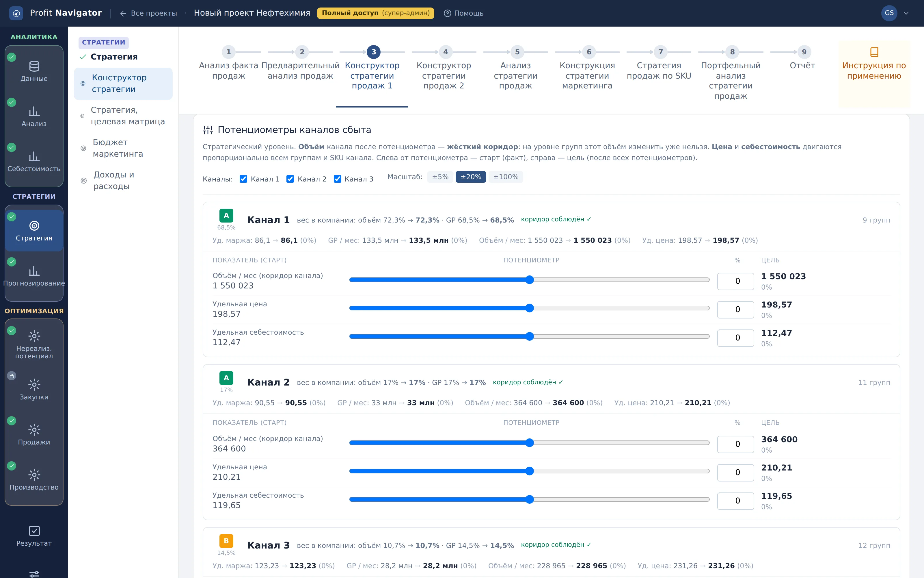
Task: Uncheck the Канал 1 checkbox
Action: click(243, 179)
